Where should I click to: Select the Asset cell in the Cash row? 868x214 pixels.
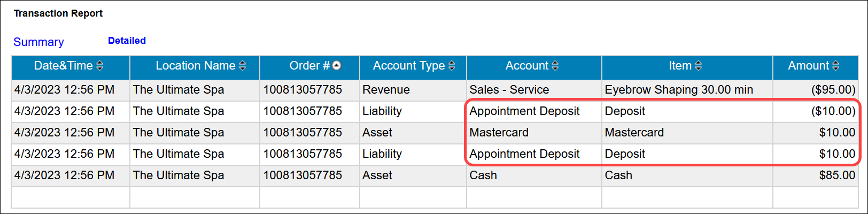413,175
